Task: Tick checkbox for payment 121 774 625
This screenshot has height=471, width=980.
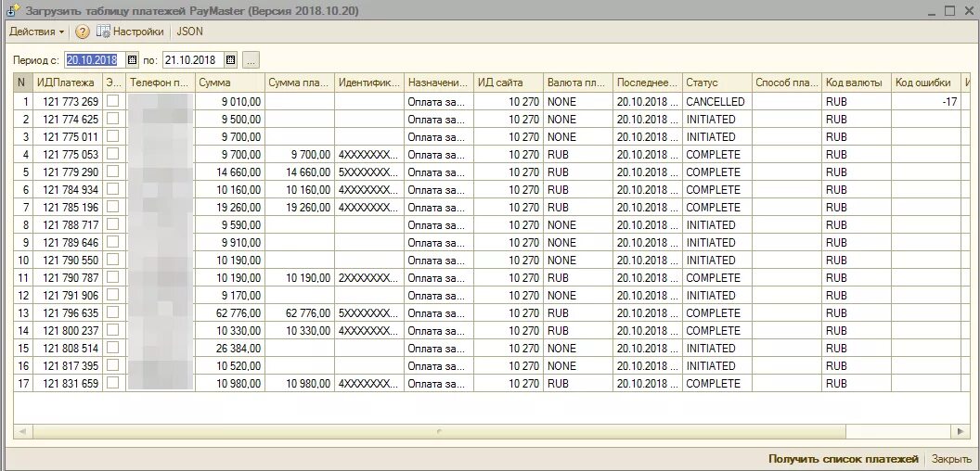Action: tap(112, 118)
